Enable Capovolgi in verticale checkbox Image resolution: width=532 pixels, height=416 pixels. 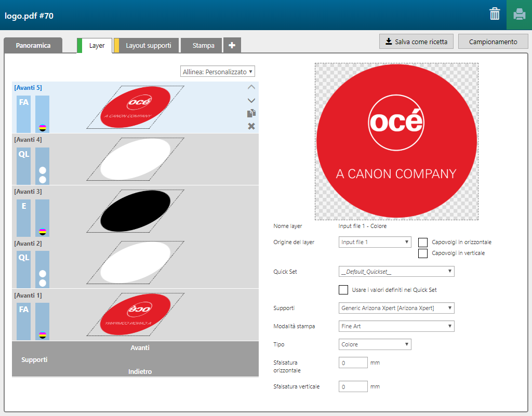(423, 253)
